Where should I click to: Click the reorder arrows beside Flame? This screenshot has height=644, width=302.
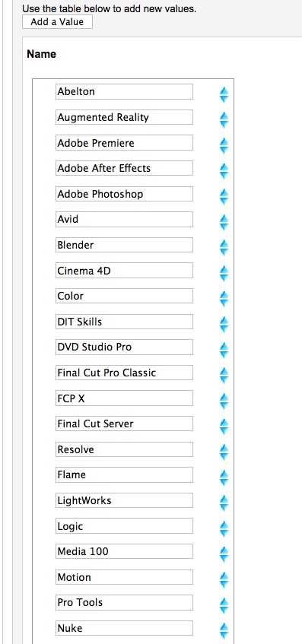(x=224, y=477)
